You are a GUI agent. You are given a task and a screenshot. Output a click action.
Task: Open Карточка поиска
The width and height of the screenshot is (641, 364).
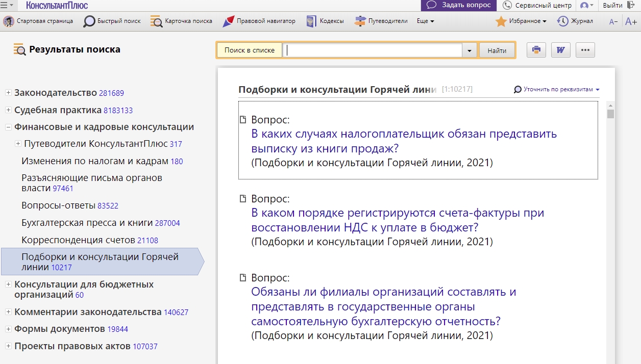[182, 21]
